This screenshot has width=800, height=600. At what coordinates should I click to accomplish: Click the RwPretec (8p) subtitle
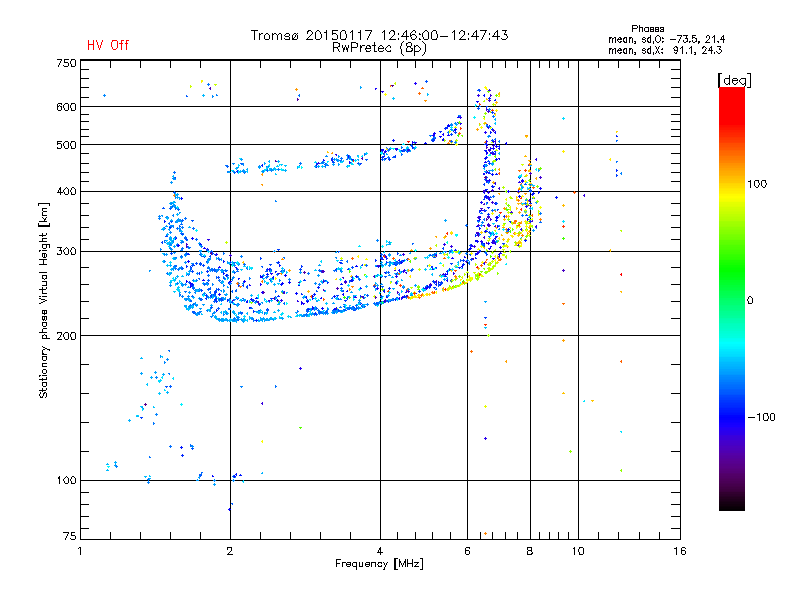(x=379, y=48)
